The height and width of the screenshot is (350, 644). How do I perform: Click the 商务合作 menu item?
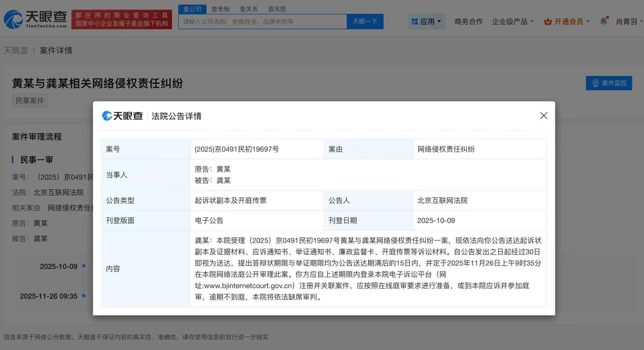tap(468, 21)
